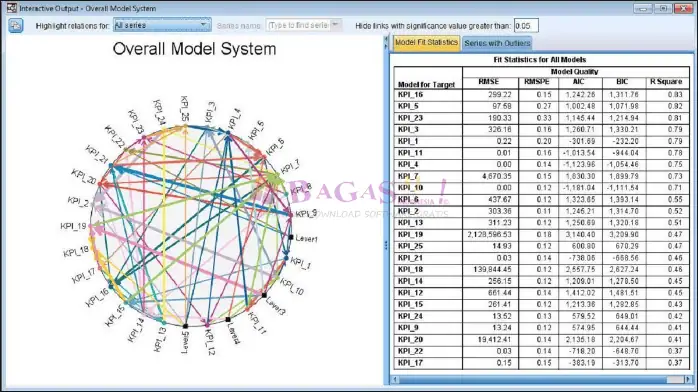Expand the 'Series name' find-series dropdown arrow
The height and width of the screenshot is (392, 698).
pyautogui.click(x=336, y=25)
